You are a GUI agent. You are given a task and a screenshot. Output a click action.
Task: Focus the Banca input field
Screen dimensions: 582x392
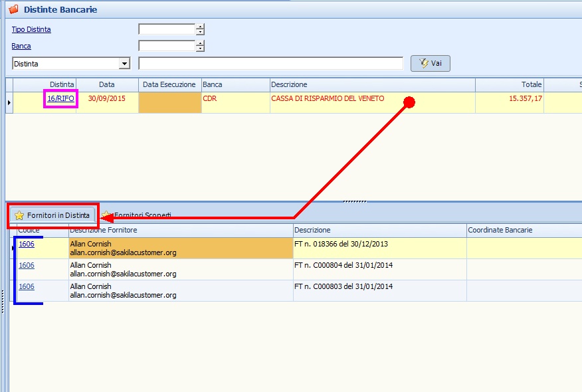click(166, 46)
